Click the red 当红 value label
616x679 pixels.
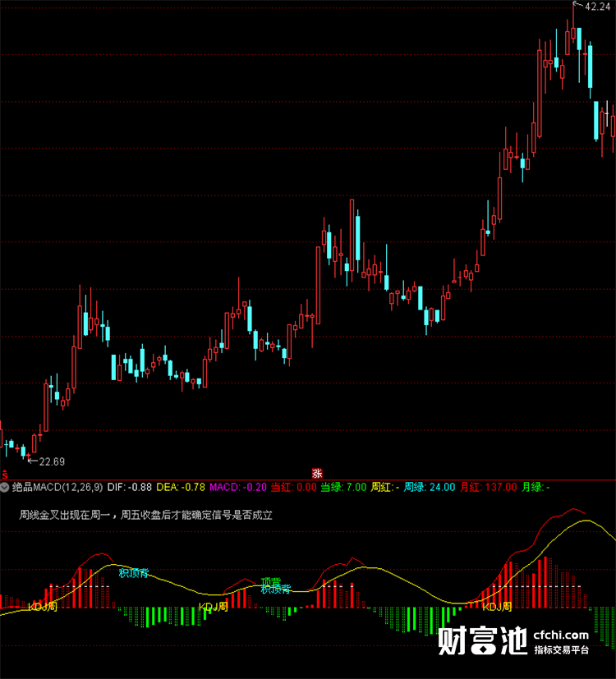click(294, 487)
